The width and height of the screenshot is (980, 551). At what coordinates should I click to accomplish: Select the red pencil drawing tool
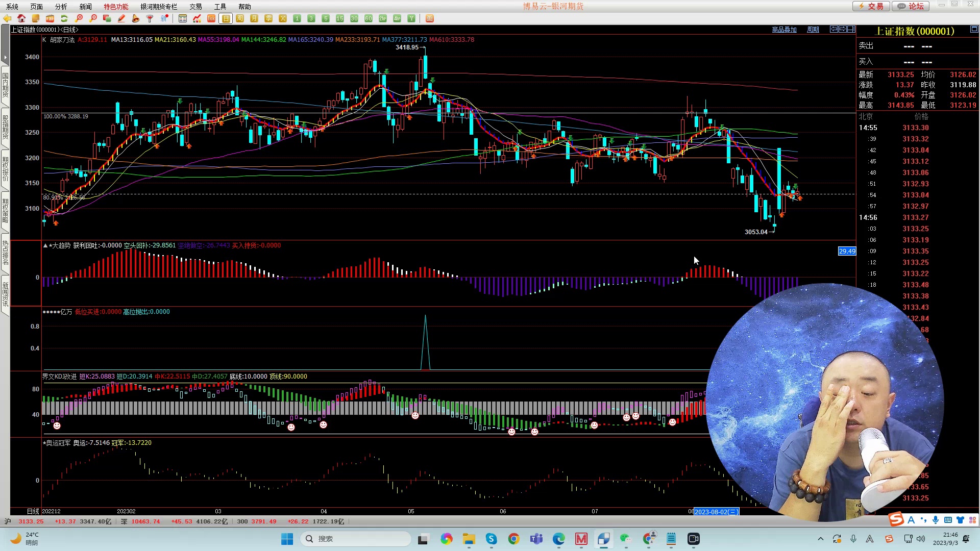121,18
